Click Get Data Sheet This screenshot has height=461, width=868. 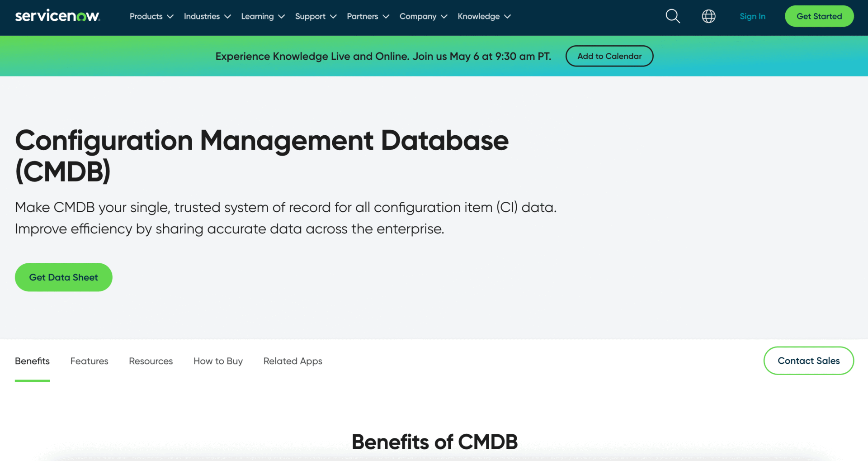(x=63, y=277)
